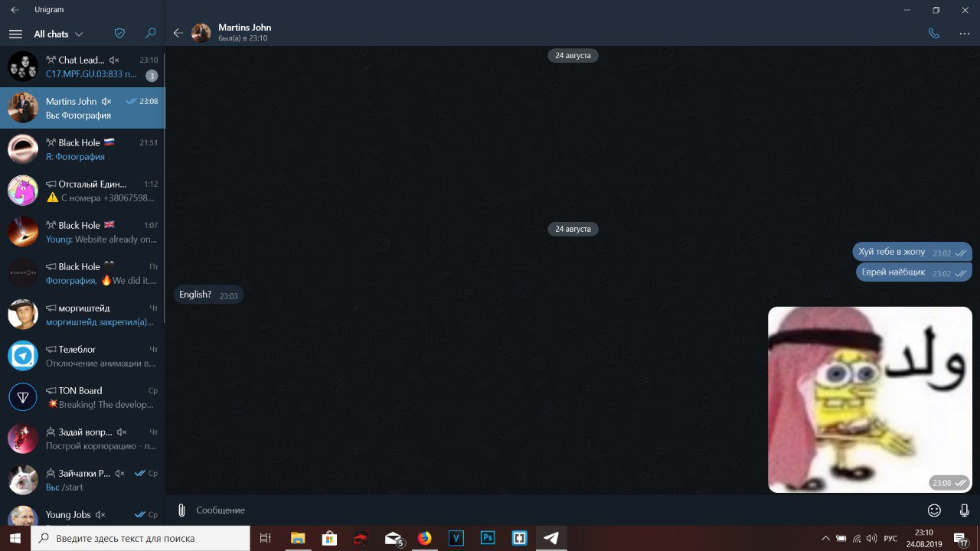
Task: Open chat search magnifier icon
Action: coord(151,34)
